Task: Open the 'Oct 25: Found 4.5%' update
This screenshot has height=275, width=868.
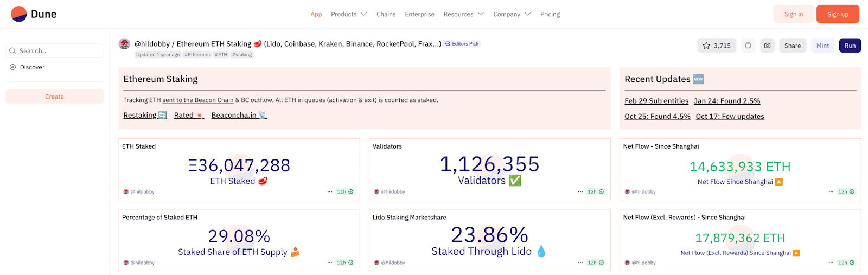Action: [x=658, y=116]
